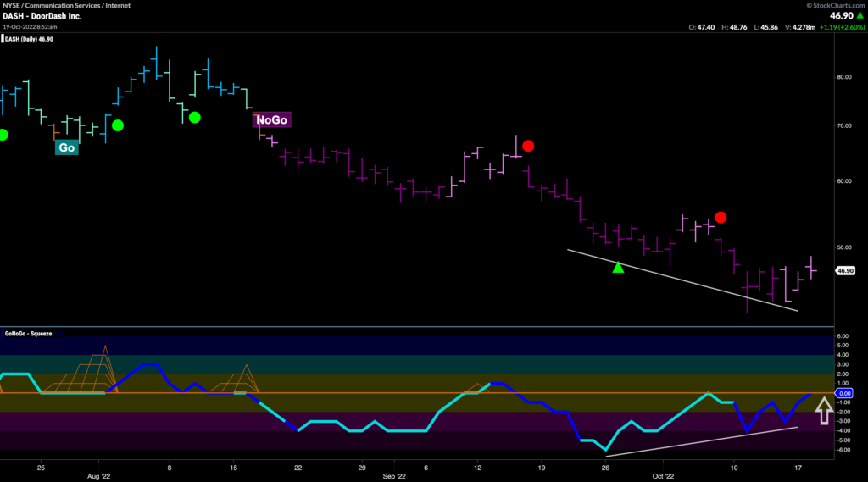Click the white up arrow in the oscillator panel
Image resolution: width=868 pixels, height=482 pixels.
tap(822, 412)
